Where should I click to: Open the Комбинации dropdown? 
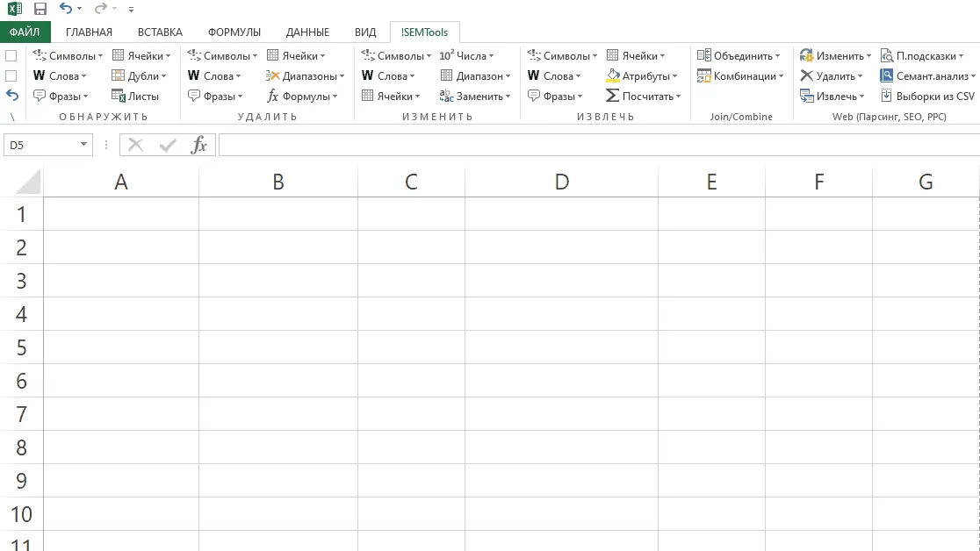pyautogui.click(x=740, y=75)
